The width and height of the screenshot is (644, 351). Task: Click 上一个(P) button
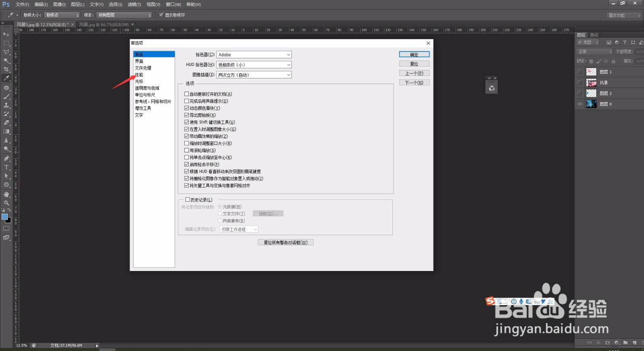414,73
